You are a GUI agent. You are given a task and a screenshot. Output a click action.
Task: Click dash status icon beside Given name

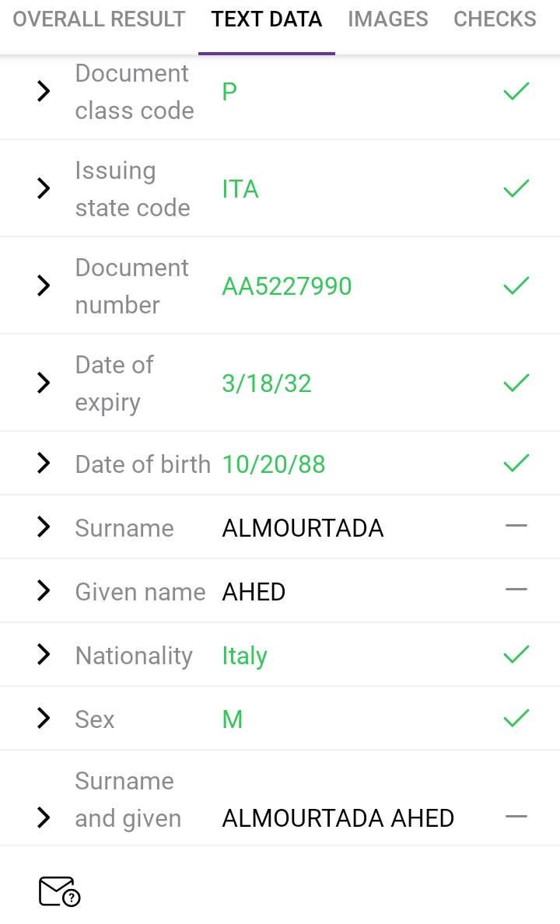pos(516,590)
